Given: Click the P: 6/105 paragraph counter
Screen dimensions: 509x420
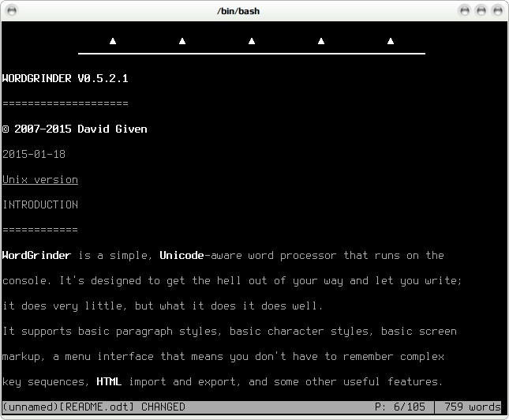Looking at the screenshot, I should [400, 407].
